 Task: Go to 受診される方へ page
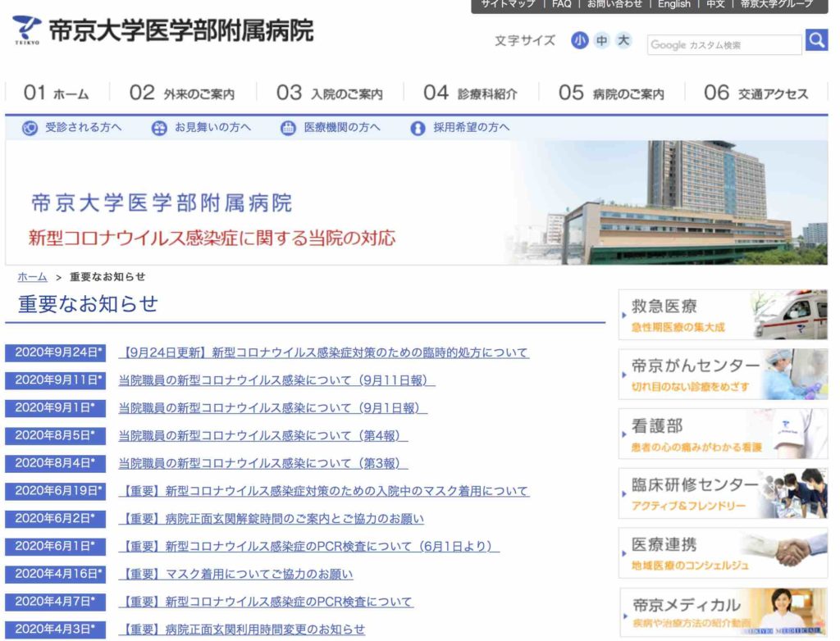[83, 127]
